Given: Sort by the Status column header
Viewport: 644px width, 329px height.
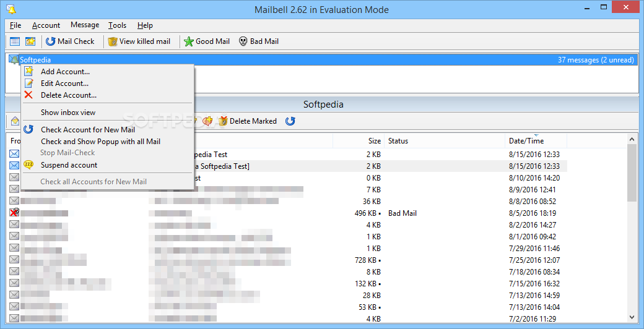Looking at the screenshot, I should pos(445,141).
